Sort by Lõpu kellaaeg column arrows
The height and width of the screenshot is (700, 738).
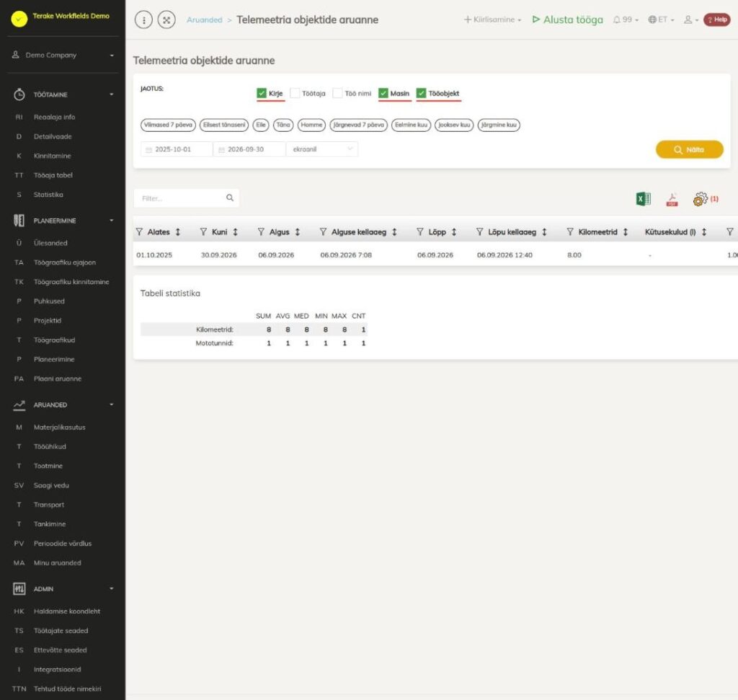[x=545, y=232]
